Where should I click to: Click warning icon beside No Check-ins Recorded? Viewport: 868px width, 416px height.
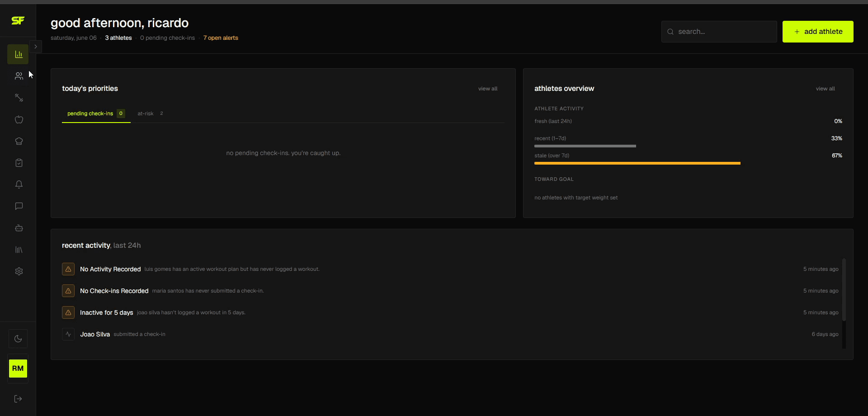[x=68, y=291]
